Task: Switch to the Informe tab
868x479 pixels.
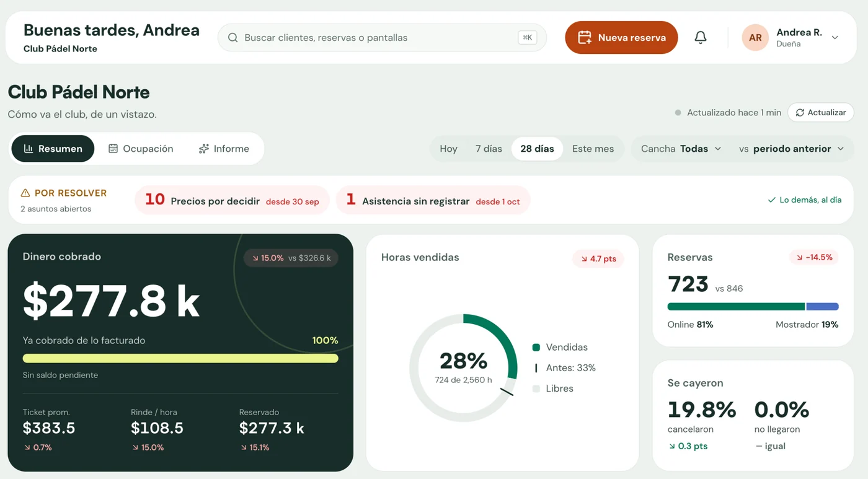Action: point(224,149)
